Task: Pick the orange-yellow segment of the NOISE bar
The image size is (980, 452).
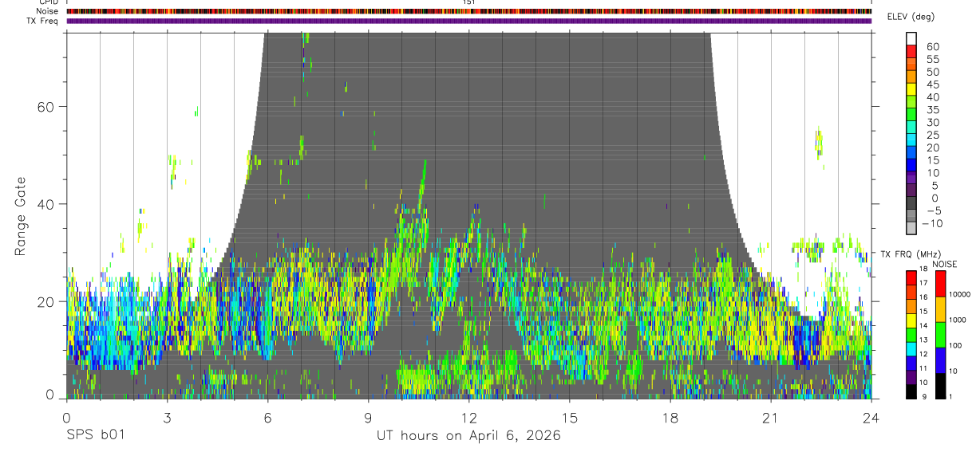Action: pyautogui.click(x=940, y=309)
